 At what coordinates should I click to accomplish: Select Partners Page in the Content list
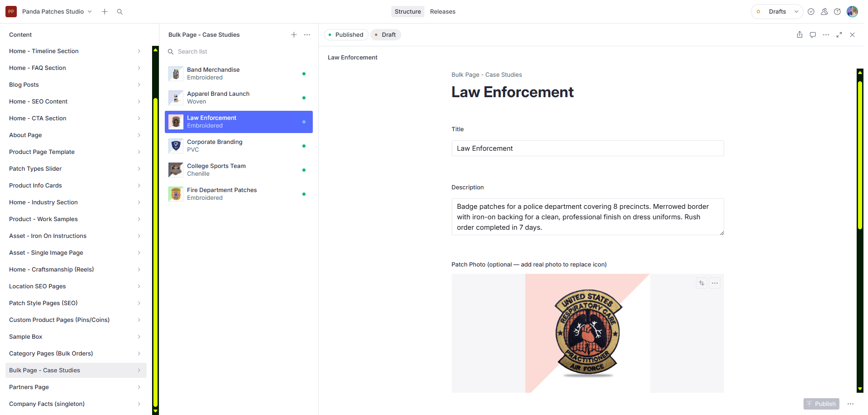coord(75,387)
